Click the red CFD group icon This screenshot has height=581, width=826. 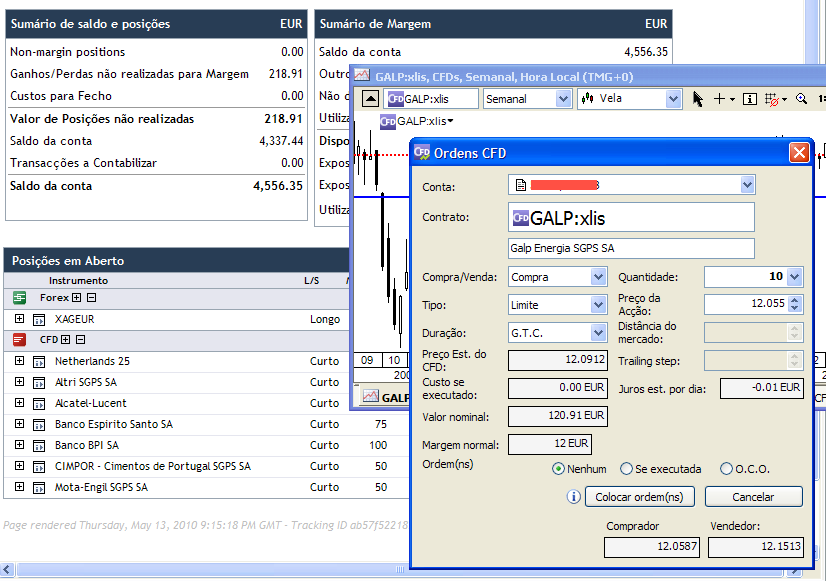19,340
